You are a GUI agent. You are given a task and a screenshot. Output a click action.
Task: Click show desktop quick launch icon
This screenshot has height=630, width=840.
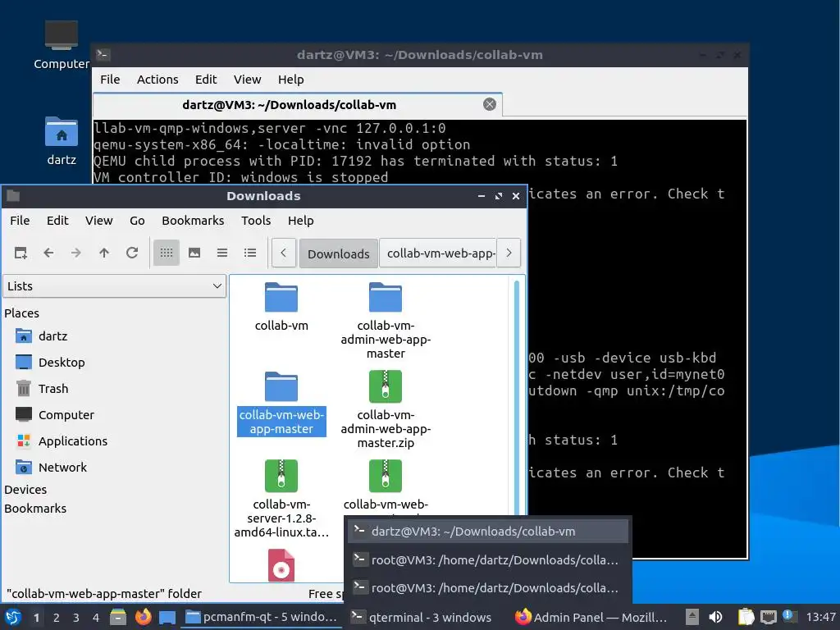pyautogui.click(x=167, y=617)
